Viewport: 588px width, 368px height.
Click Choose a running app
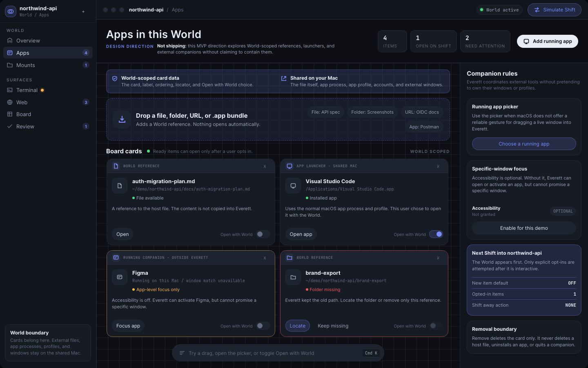[x=524, y=144]
